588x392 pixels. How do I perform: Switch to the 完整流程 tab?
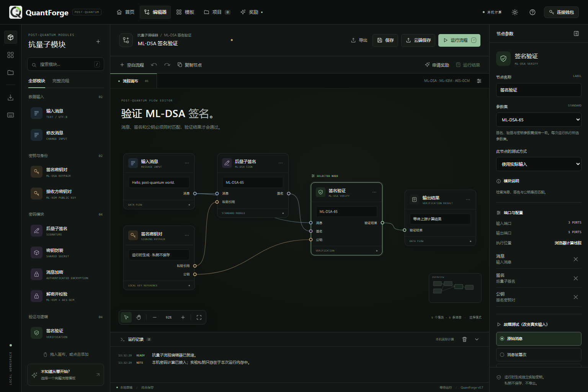click(x=61, y=81)
